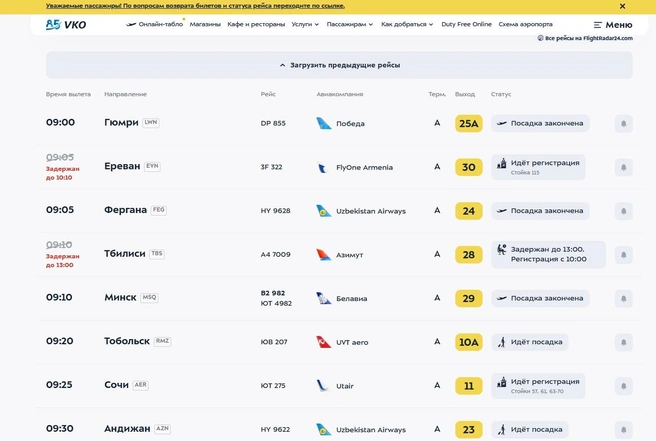Open the Онлайн-табло menu item
Viewport: 656px width, 441px height.
point(154,24)
